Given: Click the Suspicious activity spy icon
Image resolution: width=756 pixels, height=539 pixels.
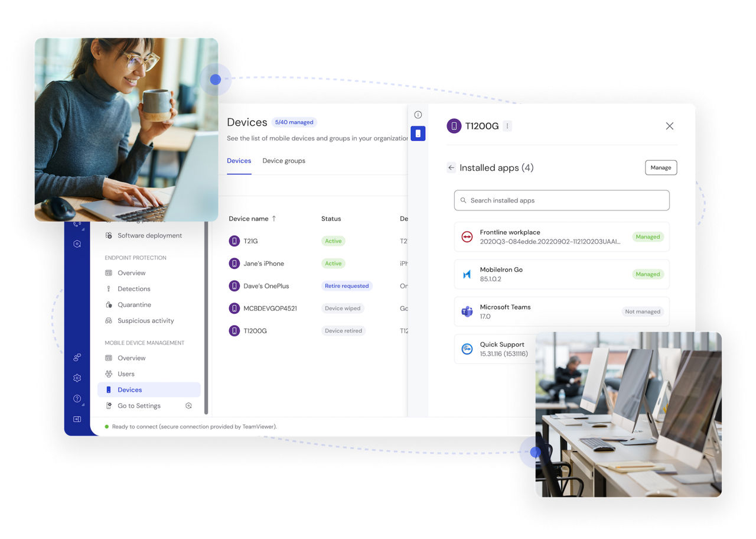Looking at the screenshot, I should [x=109, y=321].
